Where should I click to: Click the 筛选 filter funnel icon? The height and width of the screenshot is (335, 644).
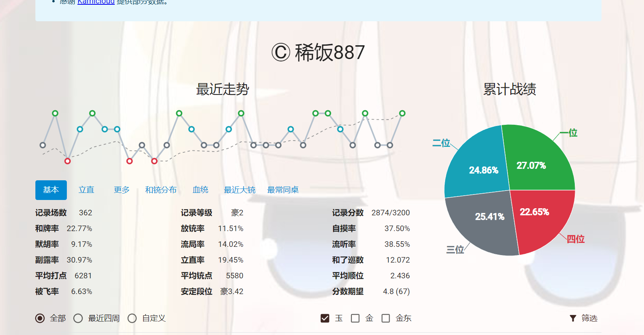click(x=573, y=318)
